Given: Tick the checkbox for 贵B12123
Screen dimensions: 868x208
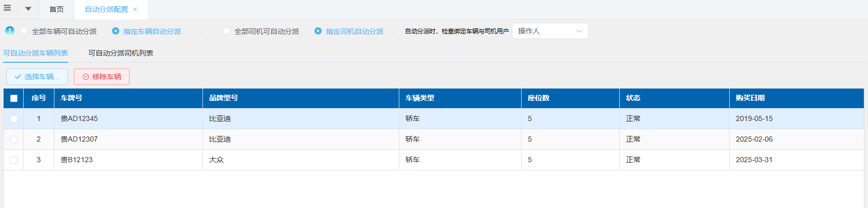Looking at the screenshot, I should pyautogui.click(x=14, y=160).
